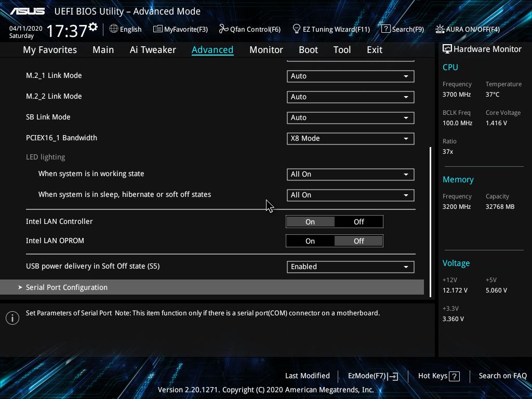Image resolution: width=532 pixels, height=399 pixels.
Task: Launch EZ Tuning Wizard lightbulb icon
Action: (x=296, y=29)
